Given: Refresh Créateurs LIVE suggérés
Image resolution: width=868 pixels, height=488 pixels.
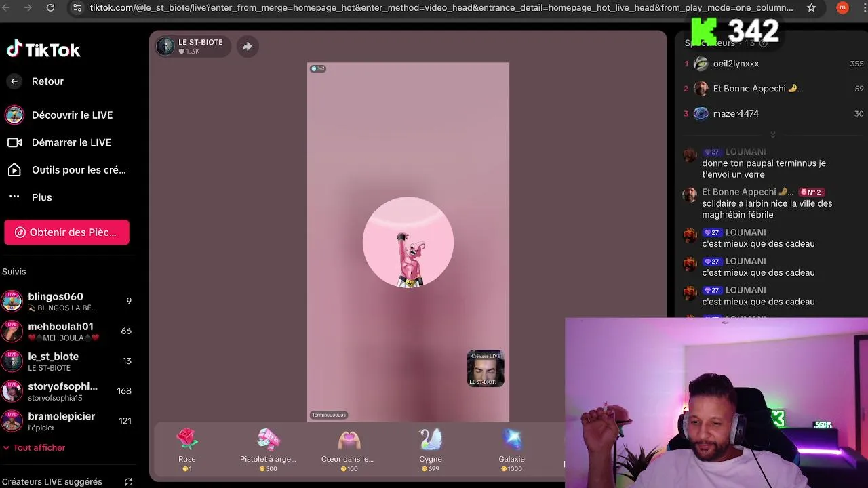Looking at the screenshot, I should pos(128,482).
